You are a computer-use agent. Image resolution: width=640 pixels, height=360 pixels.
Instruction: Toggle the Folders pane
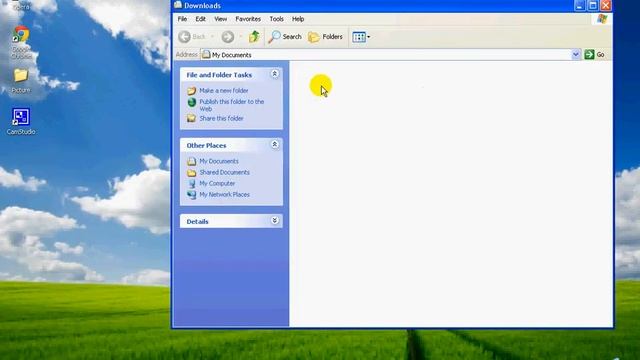click(325, 37)
